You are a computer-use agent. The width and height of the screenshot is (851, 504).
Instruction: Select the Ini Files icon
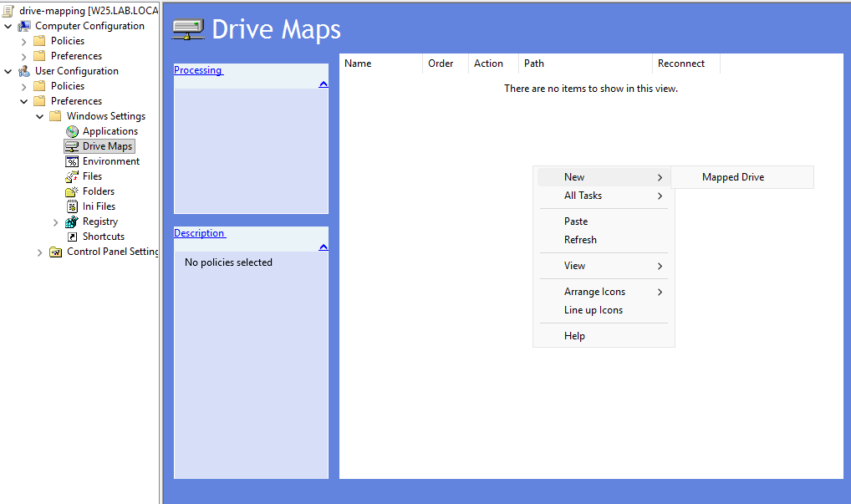tap(72, 206)
